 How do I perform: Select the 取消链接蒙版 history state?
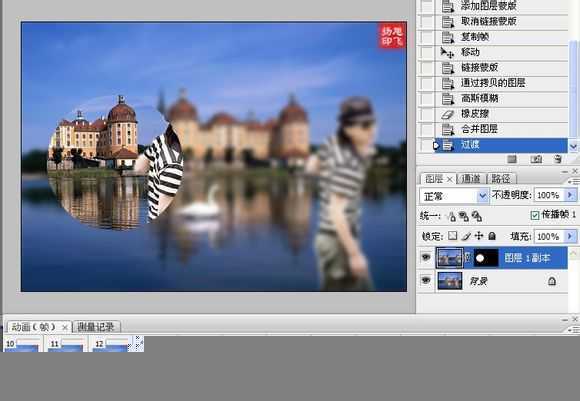click(501, 21)
